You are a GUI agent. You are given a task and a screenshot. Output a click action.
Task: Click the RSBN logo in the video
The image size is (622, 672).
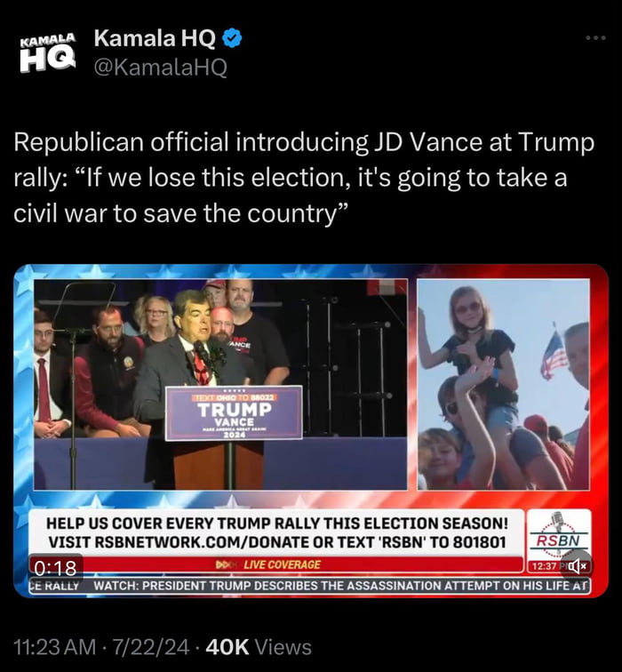[559, 534]
